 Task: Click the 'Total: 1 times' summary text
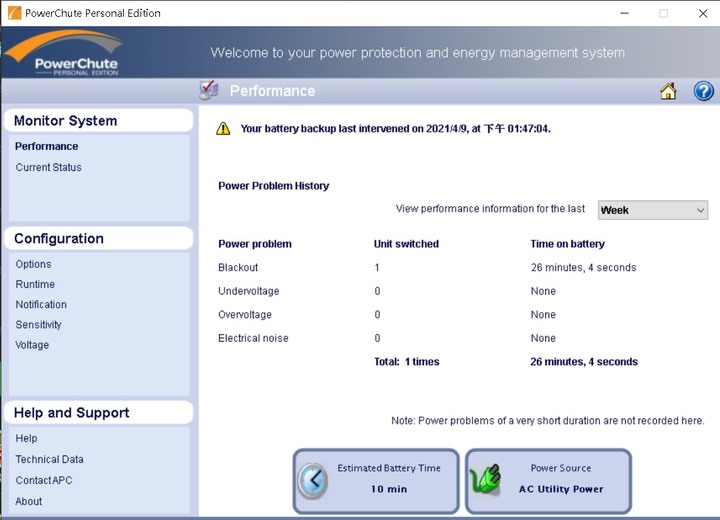[x=406, y=362]
